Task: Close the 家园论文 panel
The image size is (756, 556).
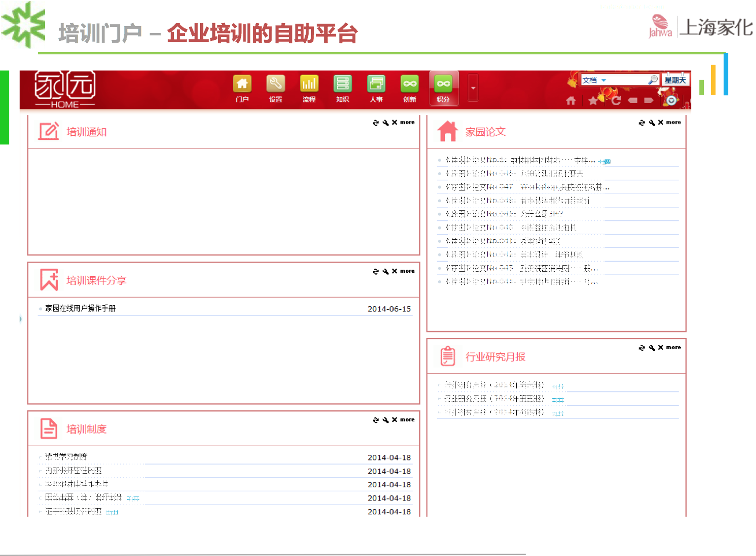Action: (x=661, y=123)
